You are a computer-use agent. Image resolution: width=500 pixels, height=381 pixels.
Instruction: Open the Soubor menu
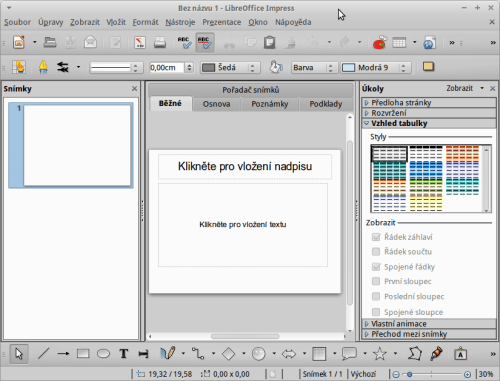click(x=17, y=22)
